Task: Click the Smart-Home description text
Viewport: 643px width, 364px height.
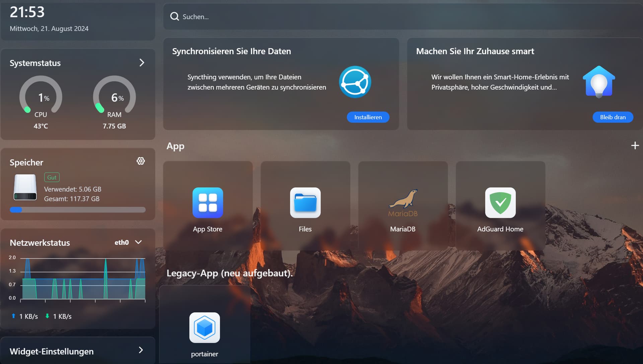Action: click(x=500, y=82)
